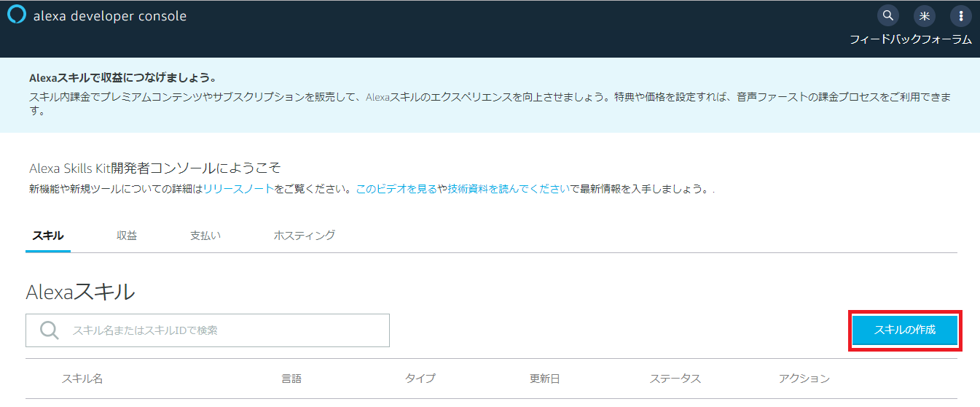Open the リリースノート link
Image resolution: width=980 pixels, height=407 pixels.
[x=238, y=189]
